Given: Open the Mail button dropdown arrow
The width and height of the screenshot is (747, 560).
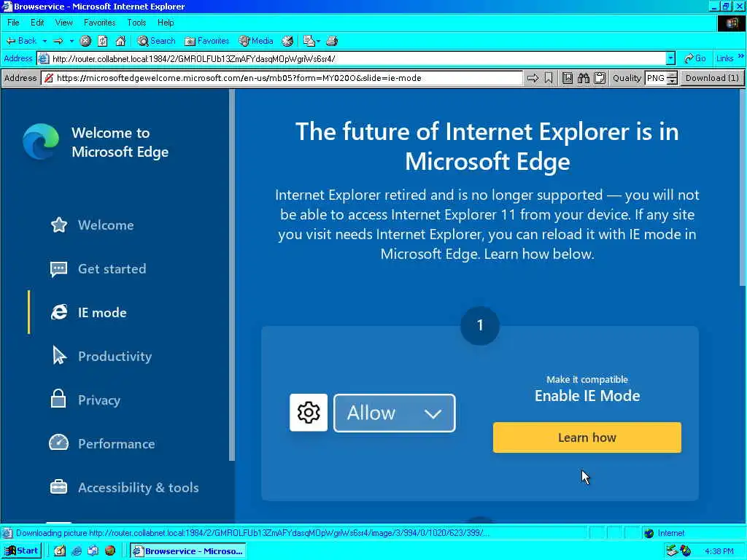Looking at the screenshot, I should click(x=318, y=41).
